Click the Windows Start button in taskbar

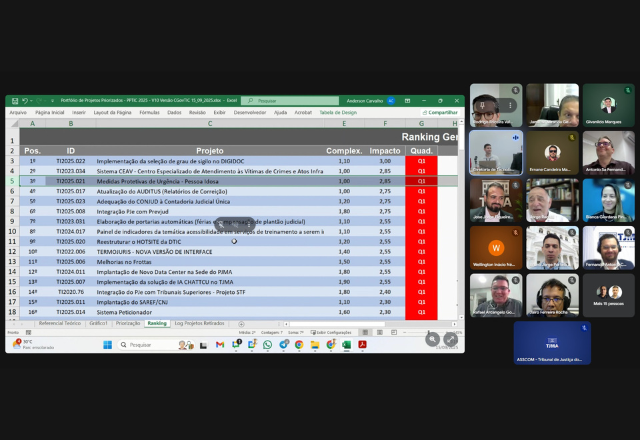point(107,344)
